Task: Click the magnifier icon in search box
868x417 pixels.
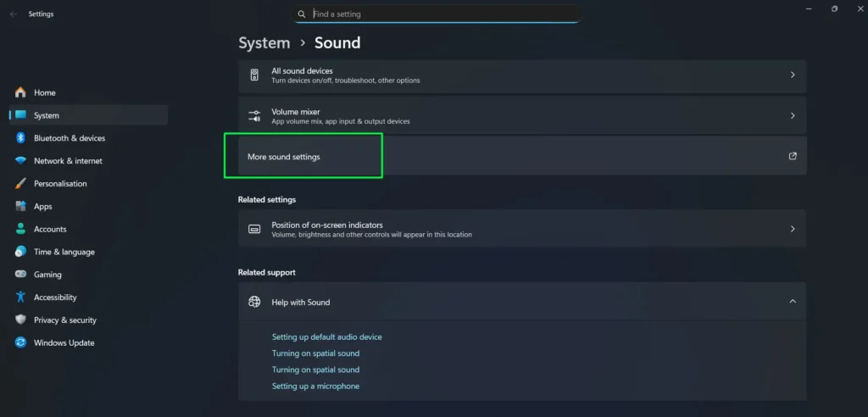Action: [302, 14]
